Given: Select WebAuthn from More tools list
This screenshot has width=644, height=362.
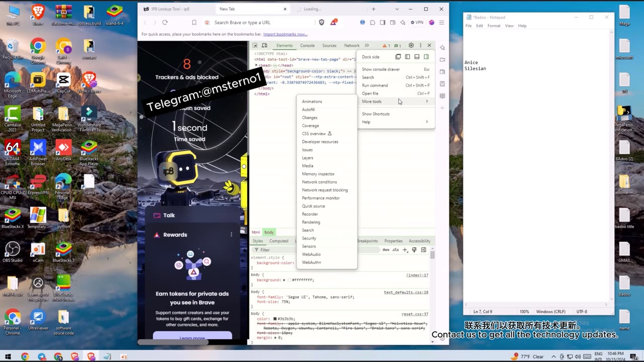Looking at the screenshot, I should [x=327, y=262].
